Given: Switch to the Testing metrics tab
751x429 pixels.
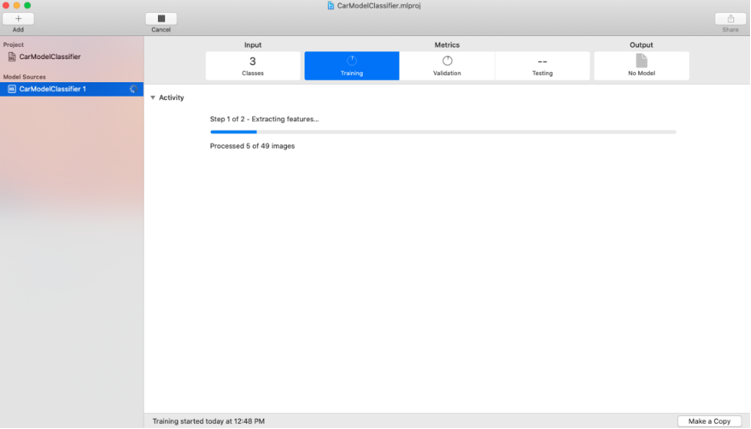Looking at the screenshot, I should [542, 66].
